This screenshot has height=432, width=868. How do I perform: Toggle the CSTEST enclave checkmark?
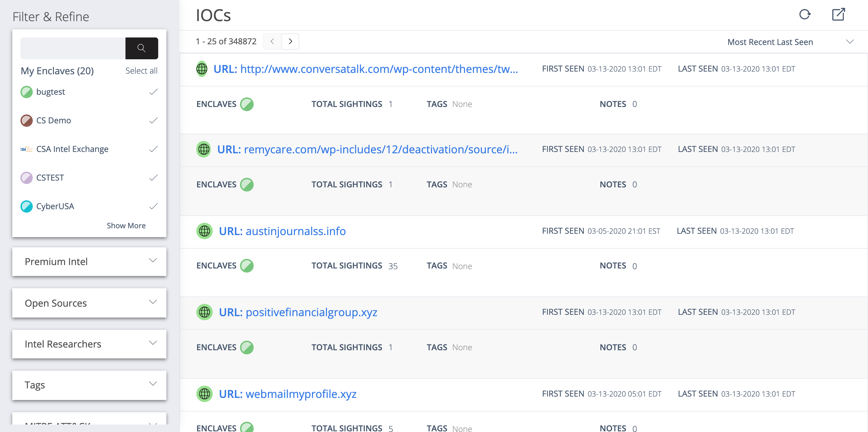pyautogui.click(x=153, y=178)
